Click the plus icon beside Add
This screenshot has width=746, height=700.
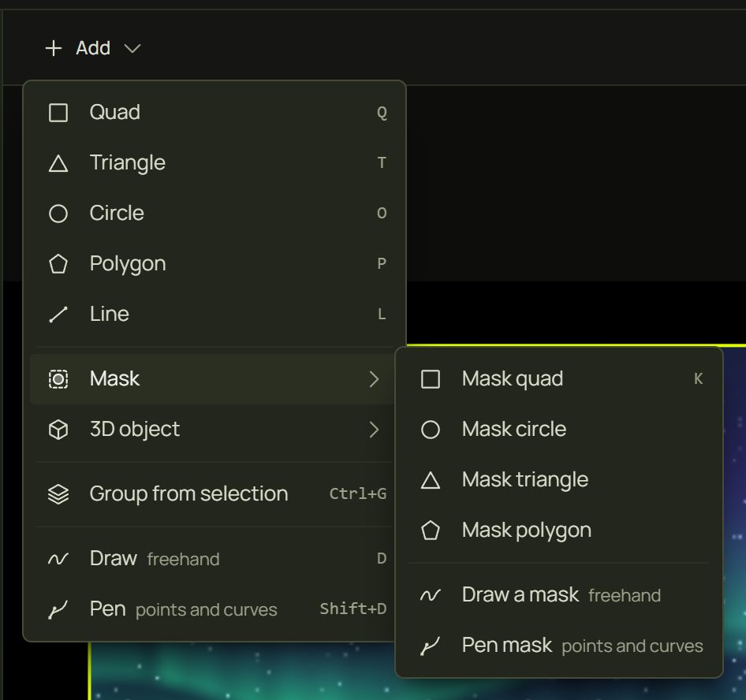(54, 48)
